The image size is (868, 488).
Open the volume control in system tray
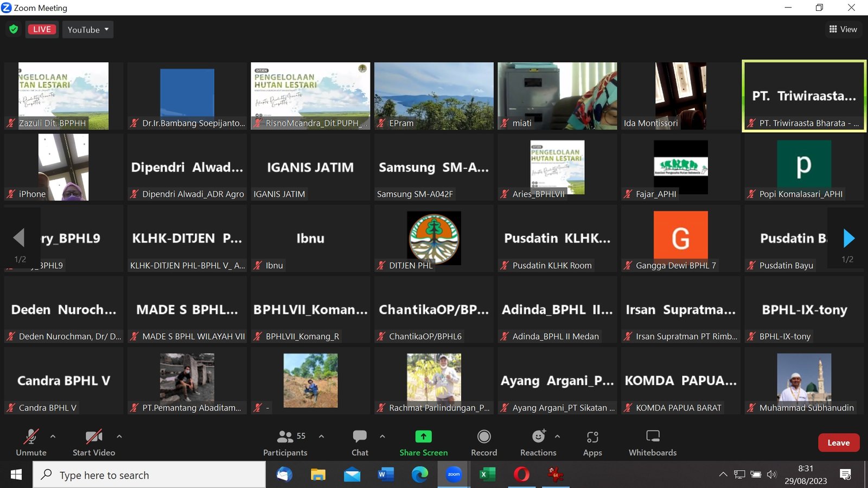coord(771,474)
